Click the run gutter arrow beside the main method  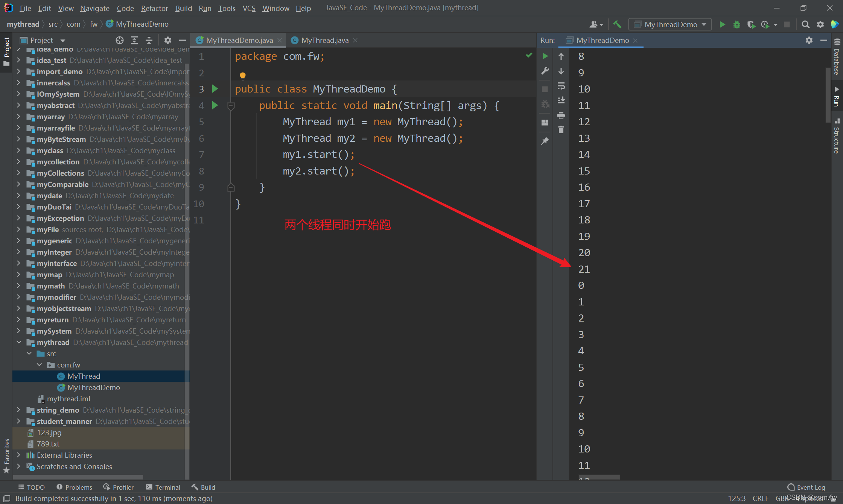(215, 105)
